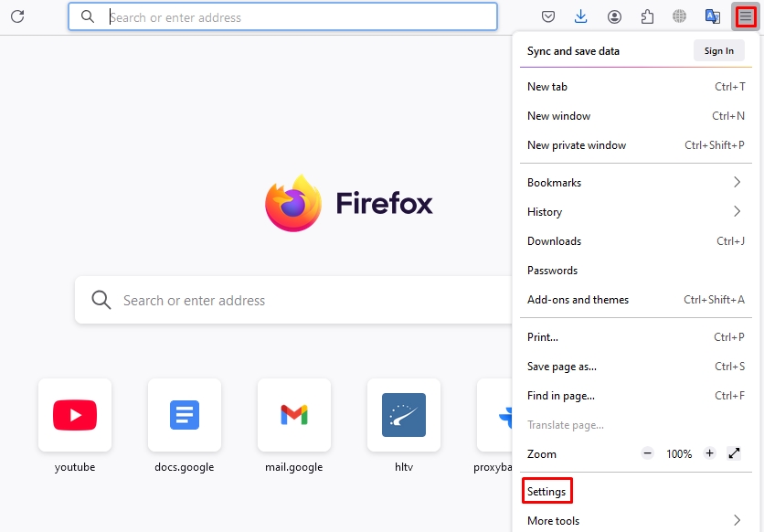This screenshot has width=764, height=532.
Task: Open Passwords from the menu
Action: [x=636, y=271]
